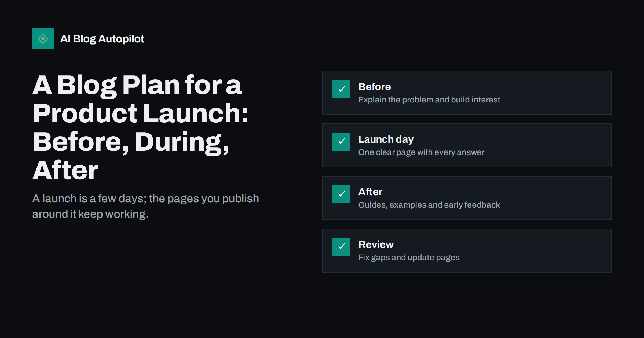The image size is (644, 338).
Task: Click the 'Review' card title
Action: 376,244
